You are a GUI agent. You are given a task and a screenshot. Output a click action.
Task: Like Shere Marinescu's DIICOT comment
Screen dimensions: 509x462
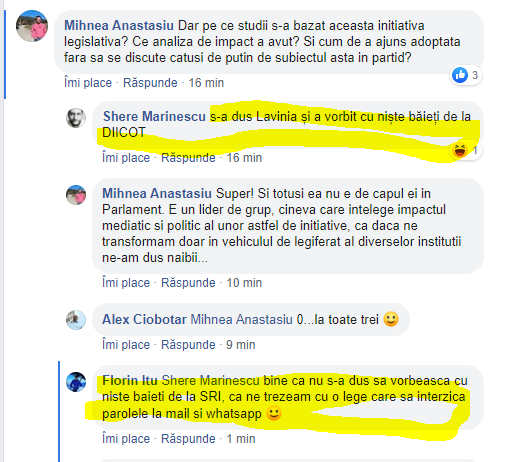[126, 158]
